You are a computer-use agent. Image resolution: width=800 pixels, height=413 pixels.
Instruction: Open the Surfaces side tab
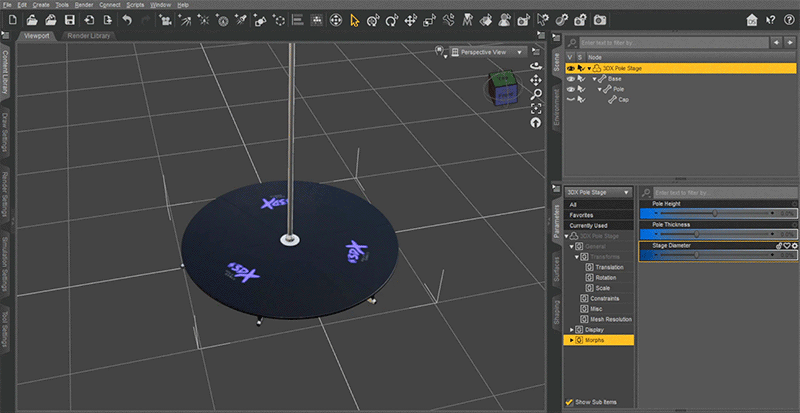pyautogui.click(x=557, y=269)
